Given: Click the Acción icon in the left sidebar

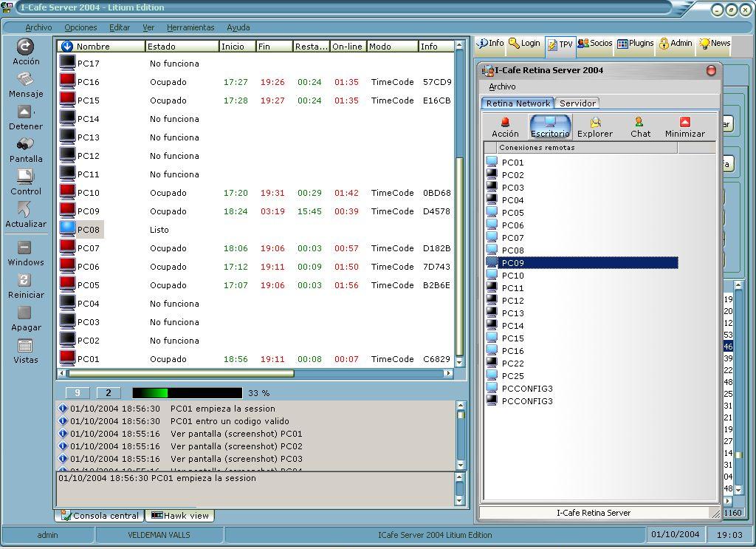Looking at the screenshot, I should point(25,47).
